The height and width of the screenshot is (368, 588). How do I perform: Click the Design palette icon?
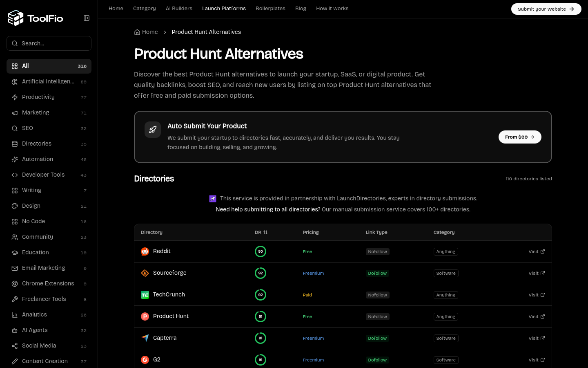(15, 206)
